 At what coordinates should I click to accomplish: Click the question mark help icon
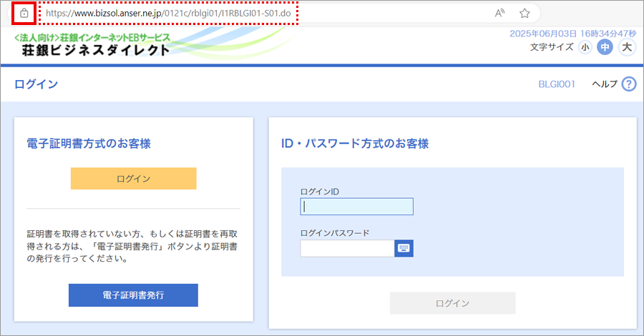[x=629, y=84]
